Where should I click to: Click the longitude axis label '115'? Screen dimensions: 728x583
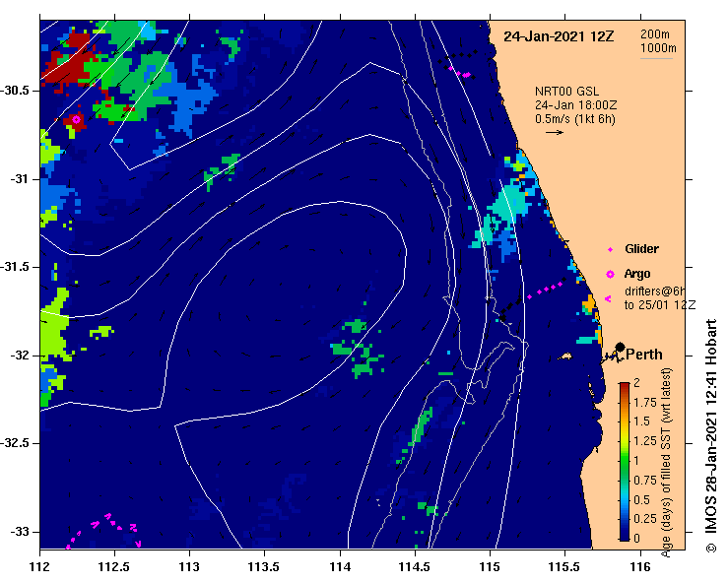point(490,567)
